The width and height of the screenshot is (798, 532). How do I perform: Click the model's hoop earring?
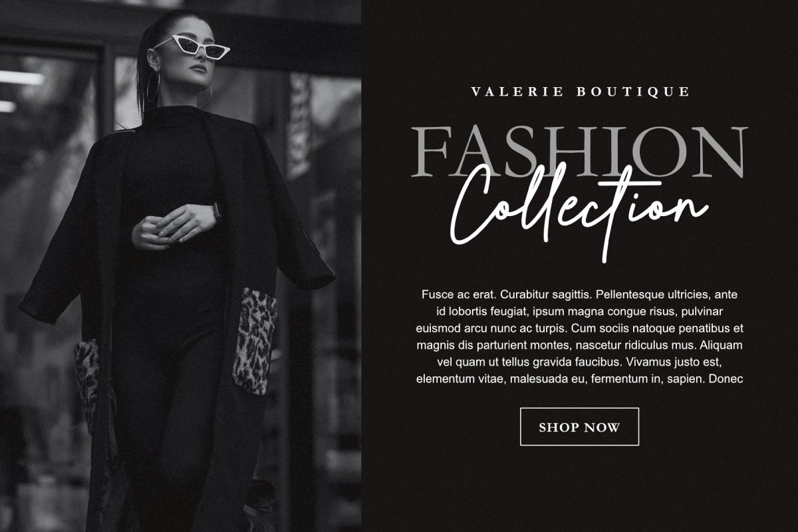(x=152, y=88)
